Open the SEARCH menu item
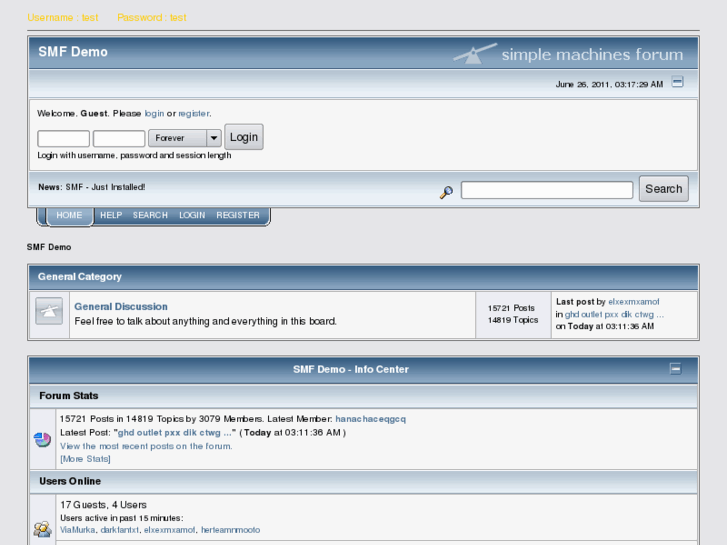 [x=150, y=215]
